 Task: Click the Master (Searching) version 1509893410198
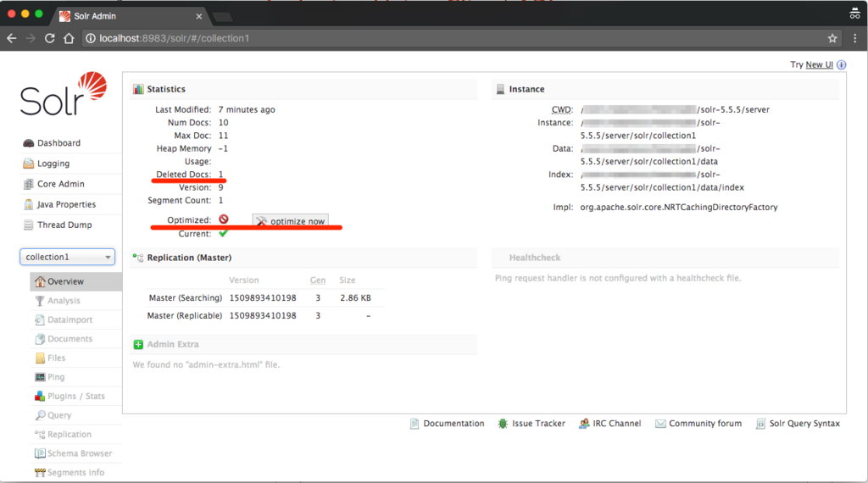[x=263, y=297]
